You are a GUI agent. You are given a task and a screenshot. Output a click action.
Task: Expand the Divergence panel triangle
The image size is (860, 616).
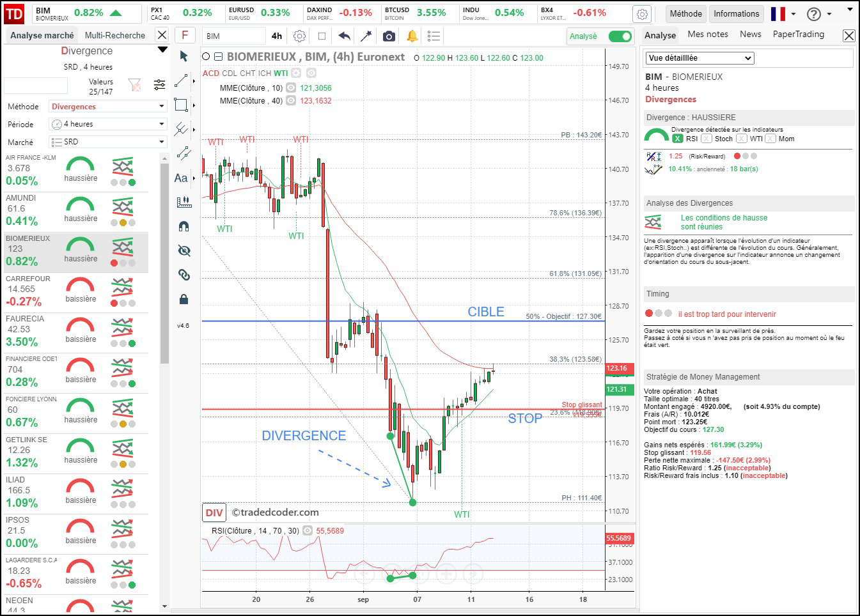click(162, 50)
